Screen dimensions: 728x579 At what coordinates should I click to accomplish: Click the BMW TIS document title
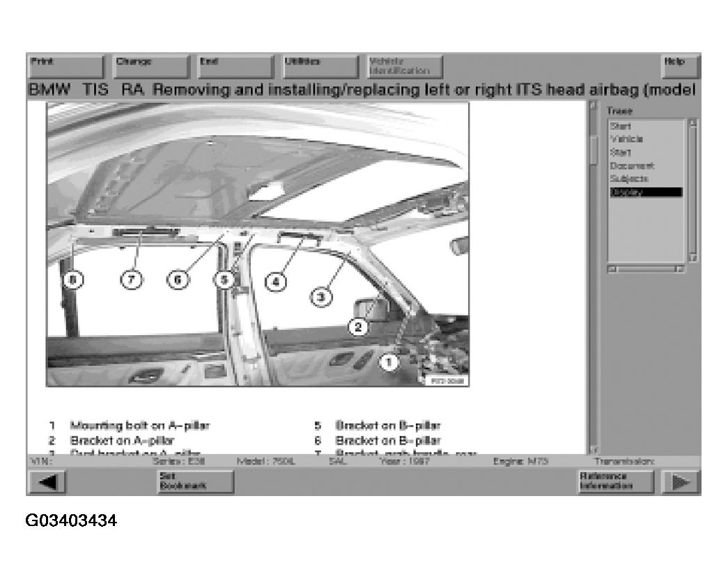[362, 90]
